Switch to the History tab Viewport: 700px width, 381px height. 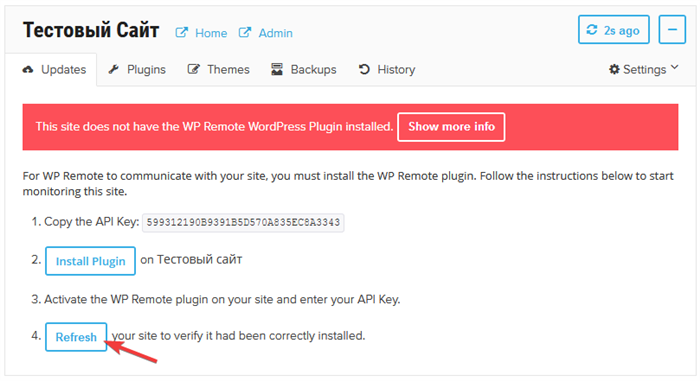pos(387,70)
